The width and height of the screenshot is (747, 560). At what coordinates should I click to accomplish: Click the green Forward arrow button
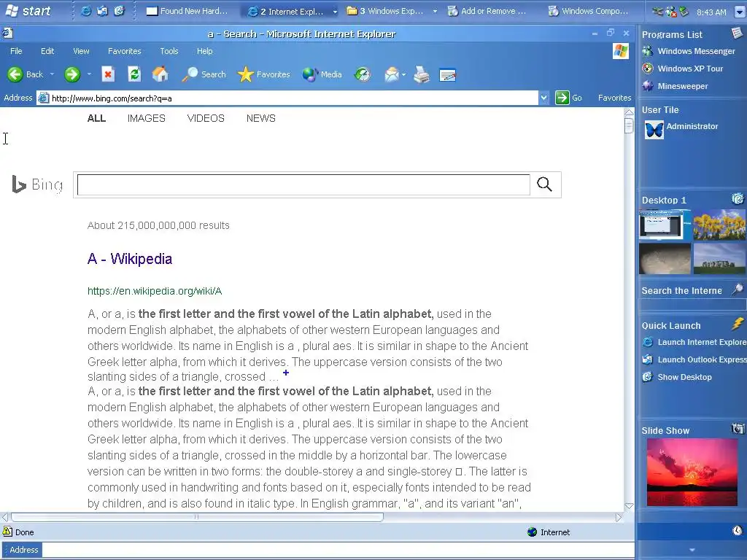72,74
